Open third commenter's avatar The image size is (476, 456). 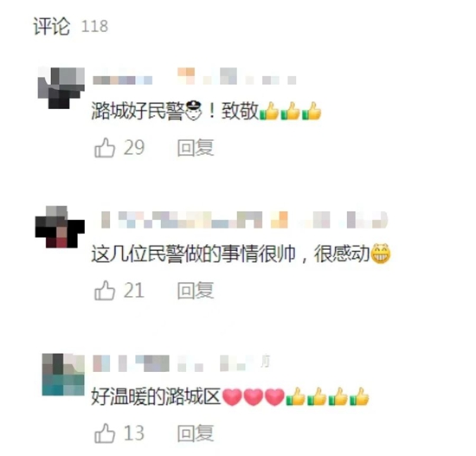[x=63, y=375]
